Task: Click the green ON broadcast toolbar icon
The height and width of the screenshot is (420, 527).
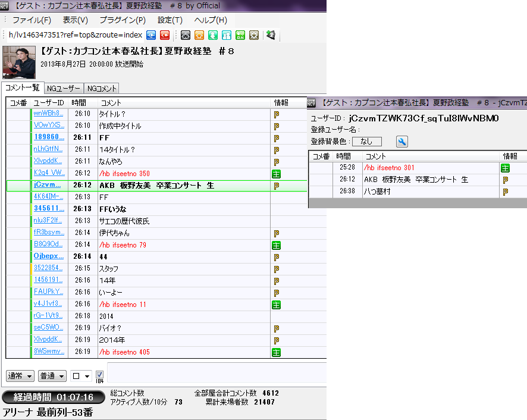Action: tap(240, 35)
